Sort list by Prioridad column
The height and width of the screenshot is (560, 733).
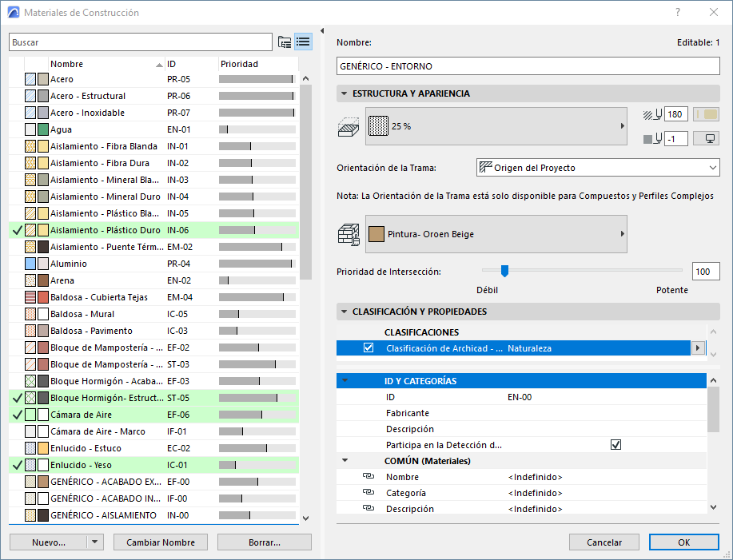(x=258, y=64)
